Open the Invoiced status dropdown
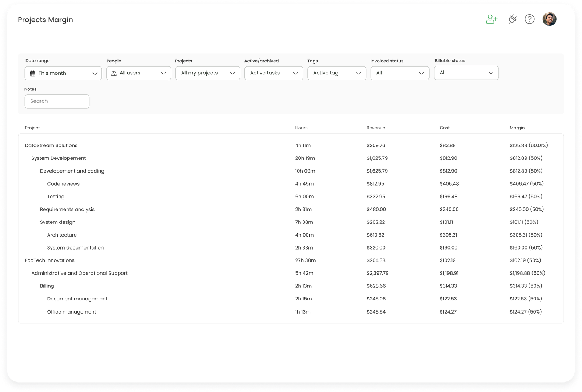Viewport: 582px width, 392px height. 399,73
